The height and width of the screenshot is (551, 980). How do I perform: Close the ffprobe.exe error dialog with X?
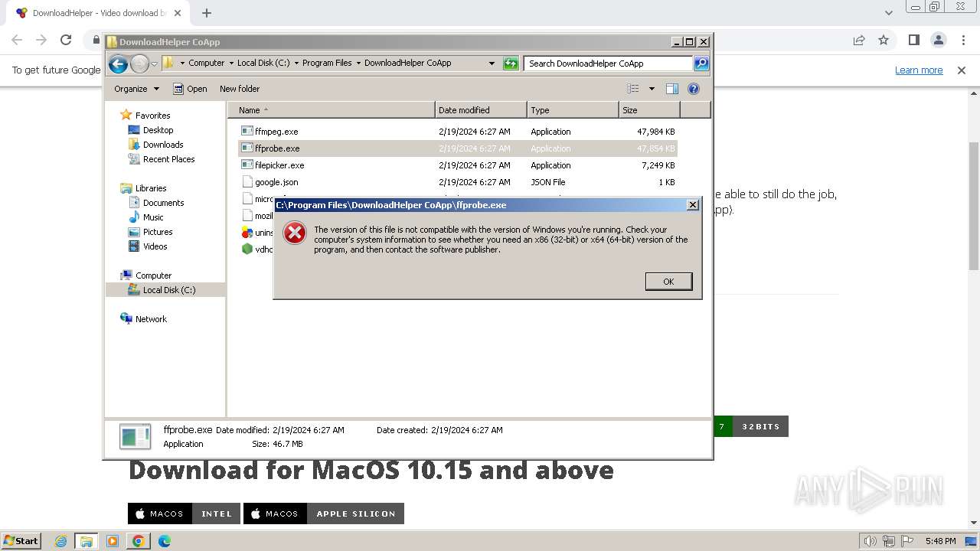click(x=693, y=205)
